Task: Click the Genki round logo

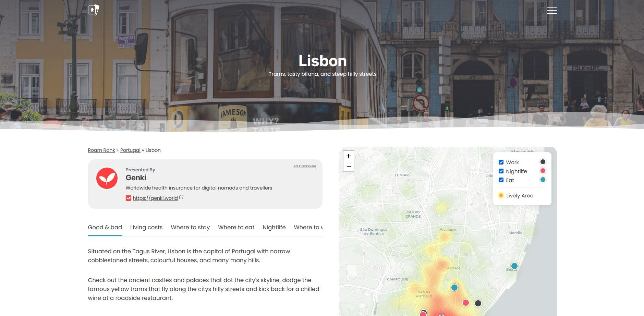Action: (107, 178)
